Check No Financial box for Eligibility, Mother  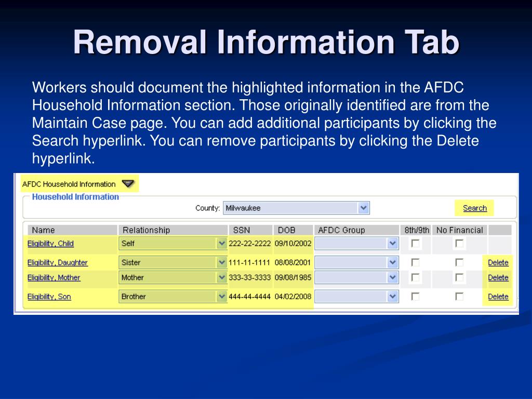point(459,277)
